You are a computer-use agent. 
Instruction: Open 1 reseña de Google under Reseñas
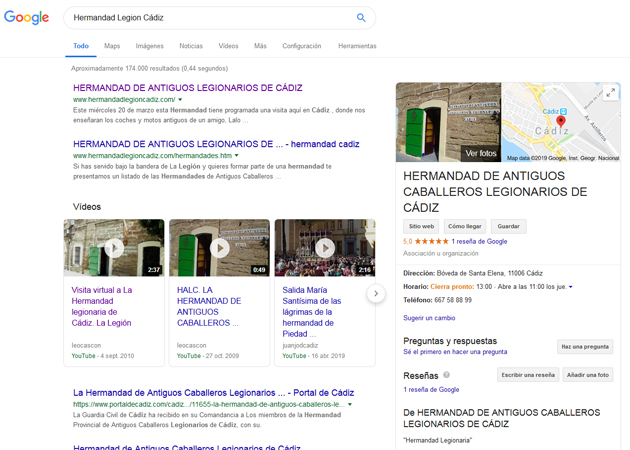pyautogui.click(x=431, y=389)
